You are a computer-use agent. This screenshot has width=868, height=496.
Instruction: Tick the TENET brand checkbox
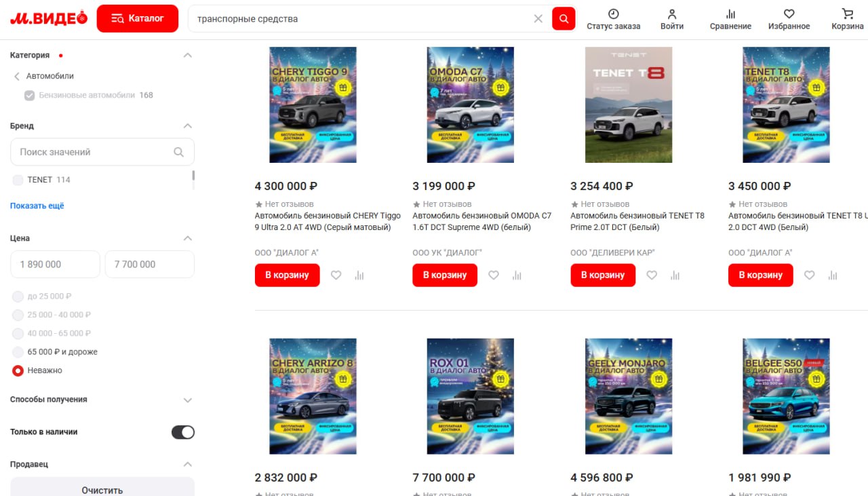click(x=18, y=180)
